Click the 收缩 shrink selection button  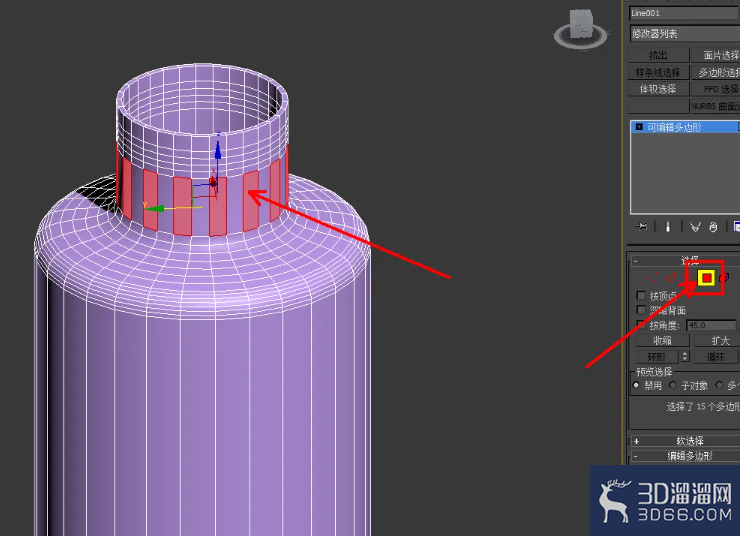click(663, 340)
